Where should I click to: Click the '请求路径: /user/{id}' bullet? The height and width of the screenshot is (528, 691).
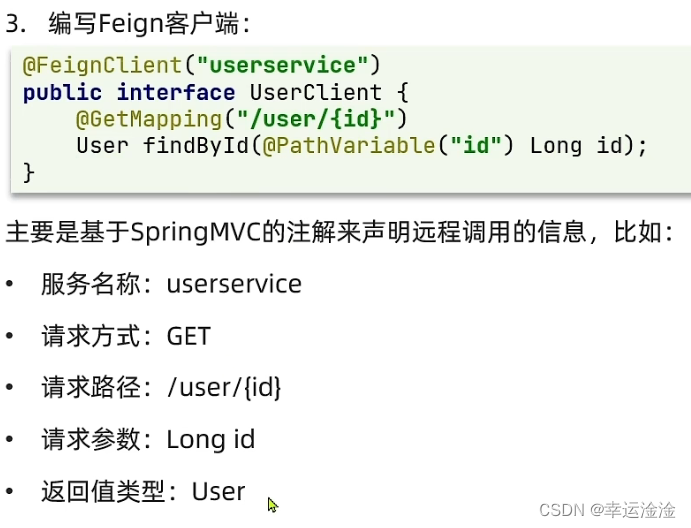tap(161, 388)
